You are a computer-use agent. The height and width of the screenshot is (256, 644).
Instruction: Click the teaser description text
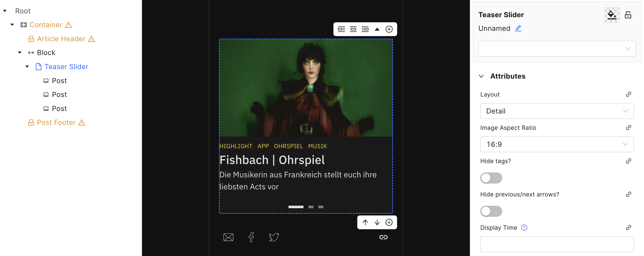pos(298,181)
